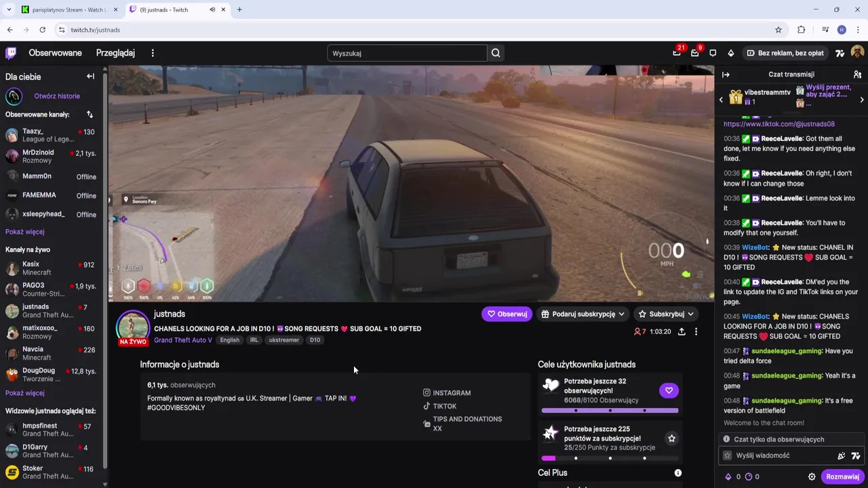Click the Rozmawiaj chat button
Image resolution: width=868 pixels, height=488 pixels.
[842, 476]
